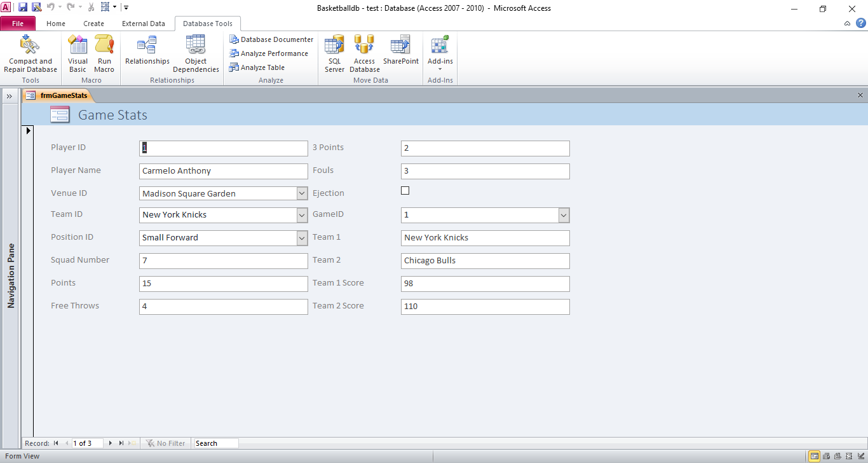Click the Free Throws field

[224, 307]
